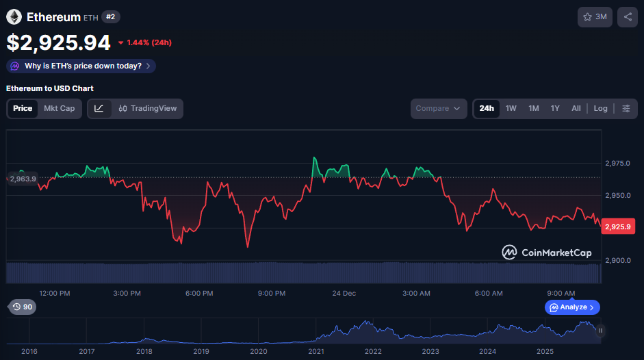
Task: Click the 2,963.9 opening price label
Action: tap(23, 179)
